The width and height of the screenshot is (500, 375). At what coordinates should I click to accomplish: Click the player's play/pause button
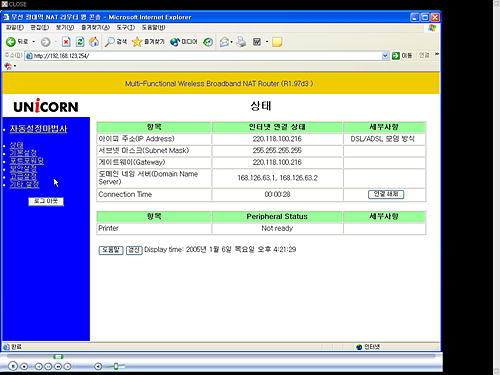click(x=13, y=366)
